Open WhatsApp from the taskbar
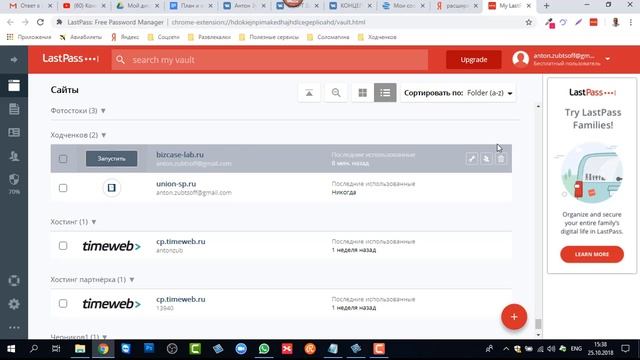The image size is (640, 360). pos(264,349)
